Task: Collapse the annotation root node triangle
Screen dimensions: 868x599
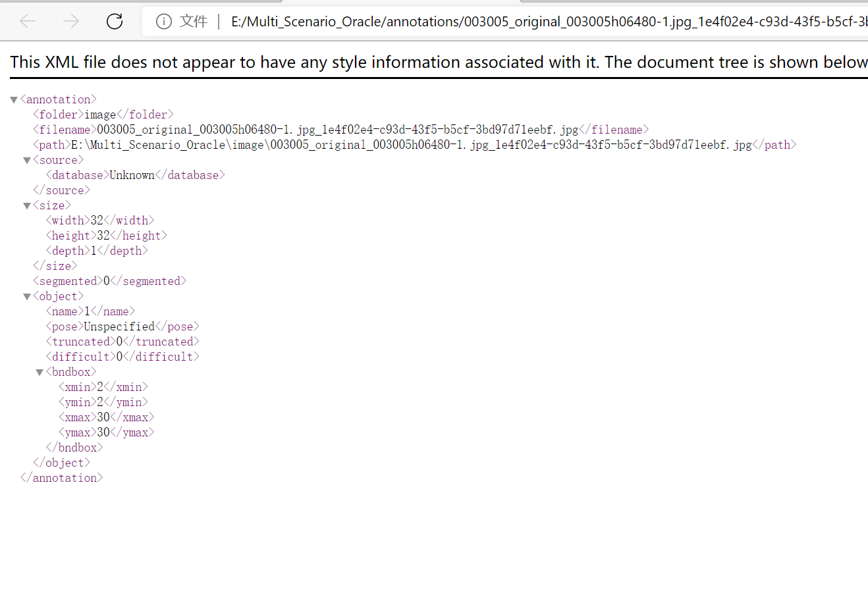Action: 13,99
